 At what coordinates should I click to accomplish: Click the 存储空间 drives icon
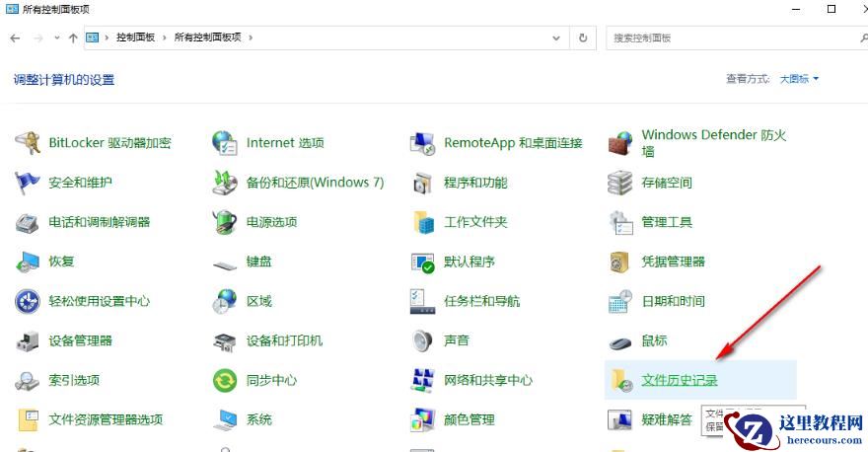pos(620,183)
